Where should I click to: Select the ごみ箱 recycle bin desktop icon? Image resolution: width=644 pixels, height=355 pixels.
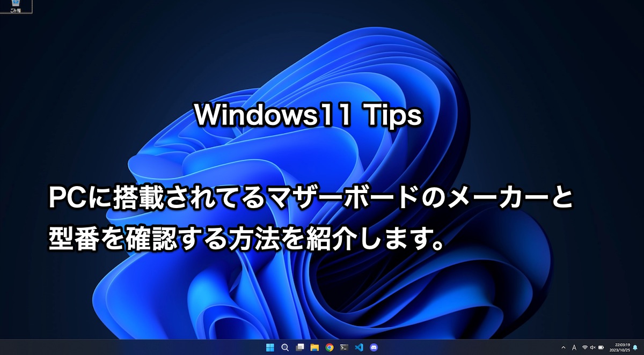click(x=16, y=5)
